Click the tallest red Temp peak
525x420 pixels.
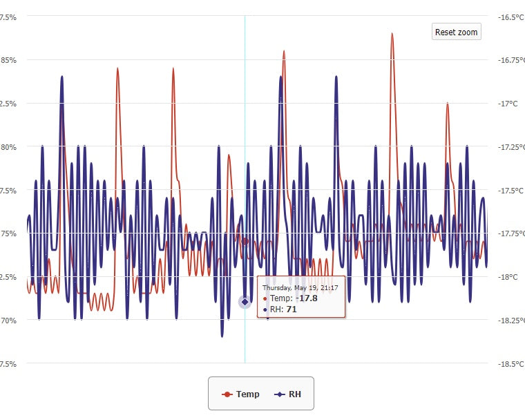tap(392, 35)
